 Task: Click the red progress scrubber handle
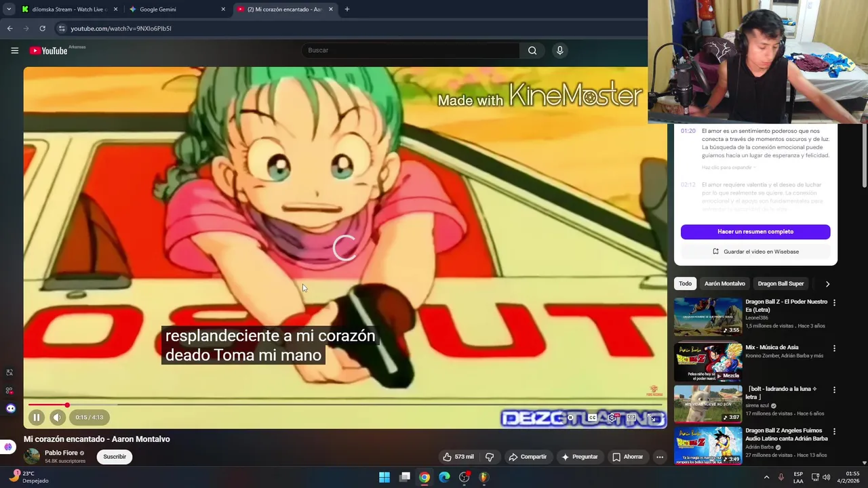click(x=67, y=405)
